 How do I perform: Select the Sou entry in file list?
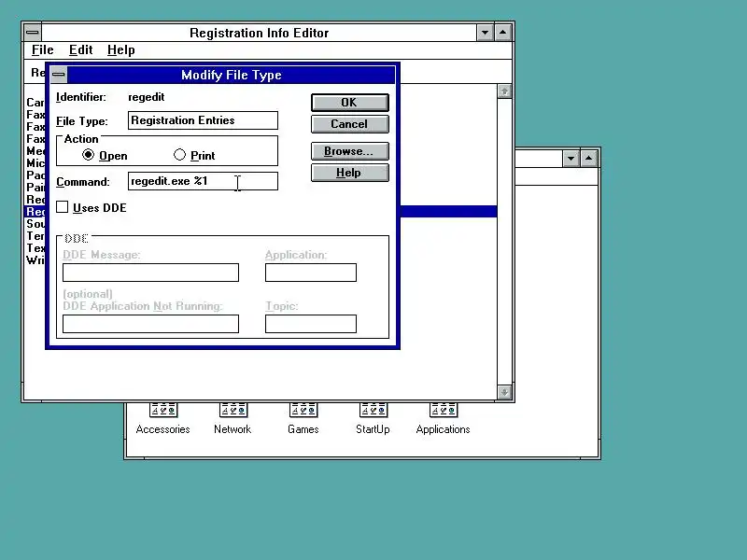pyautogui.click(x=35, y=224)
